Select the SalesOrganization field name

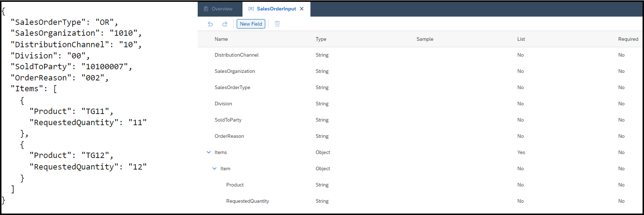(x=235, y=71)
